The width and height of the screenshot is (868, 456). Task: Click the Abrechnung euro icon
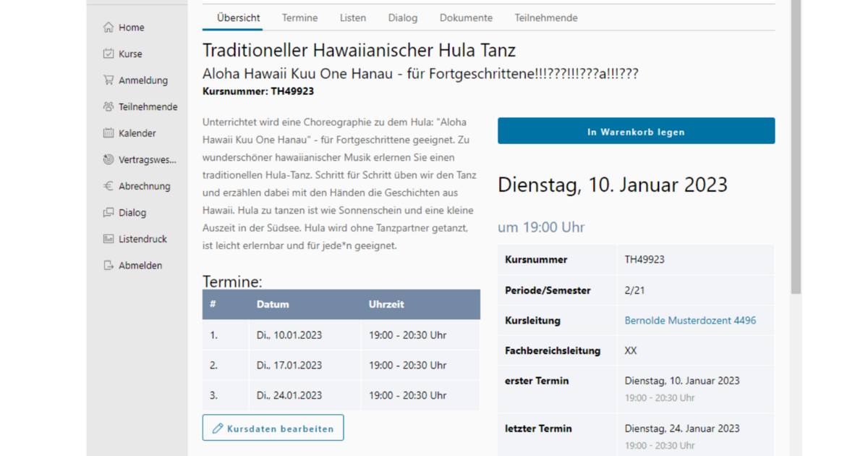[109, 186]
